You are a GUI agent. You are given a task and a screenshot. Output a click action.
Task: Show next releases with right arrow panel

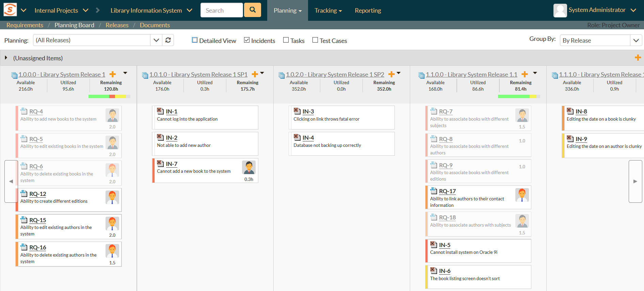[x=635, y=181]
